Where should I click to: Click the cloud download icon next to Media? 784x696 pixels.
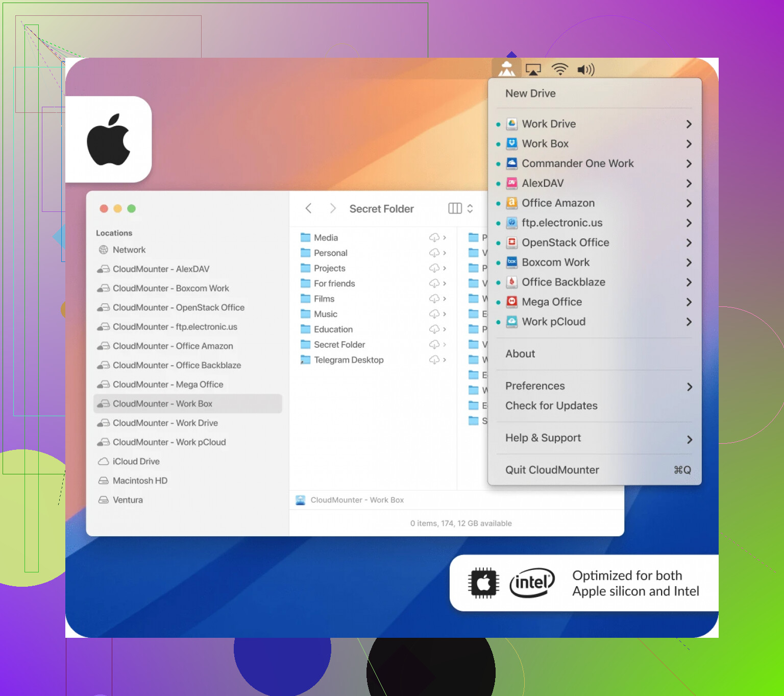click(x=434, y=237)
